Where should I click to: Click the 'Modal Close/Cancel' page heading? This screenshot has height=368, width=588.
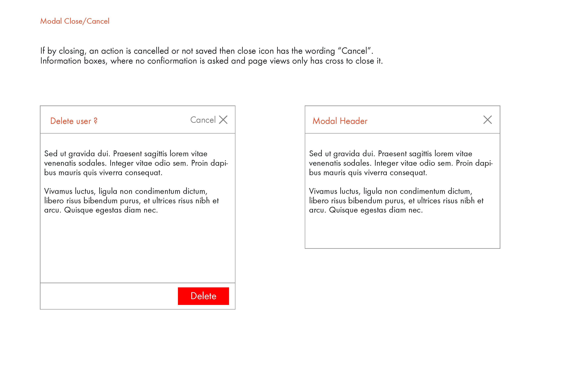pos(75,21)
